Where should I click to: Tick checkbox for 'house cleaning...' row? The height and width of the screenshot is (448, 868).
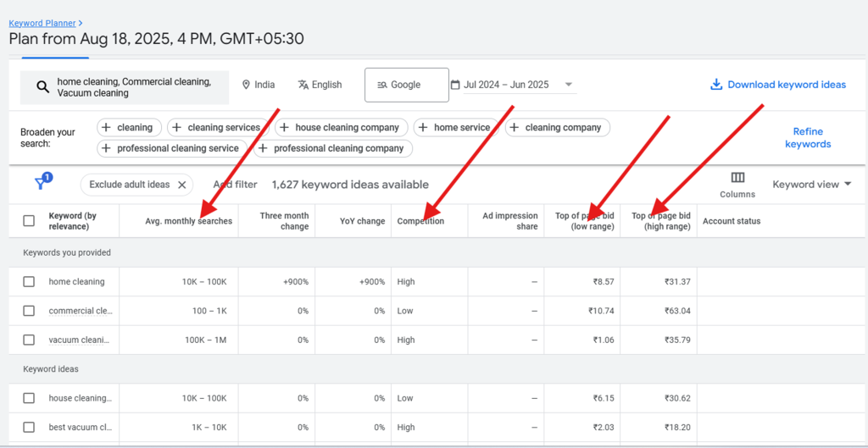tap(29, 398)
